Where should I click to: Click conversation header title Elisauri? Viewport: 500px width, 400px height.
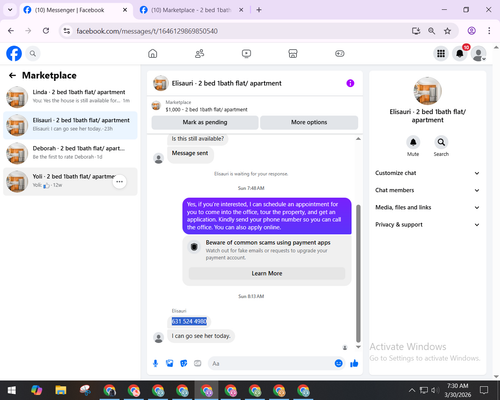227,83
